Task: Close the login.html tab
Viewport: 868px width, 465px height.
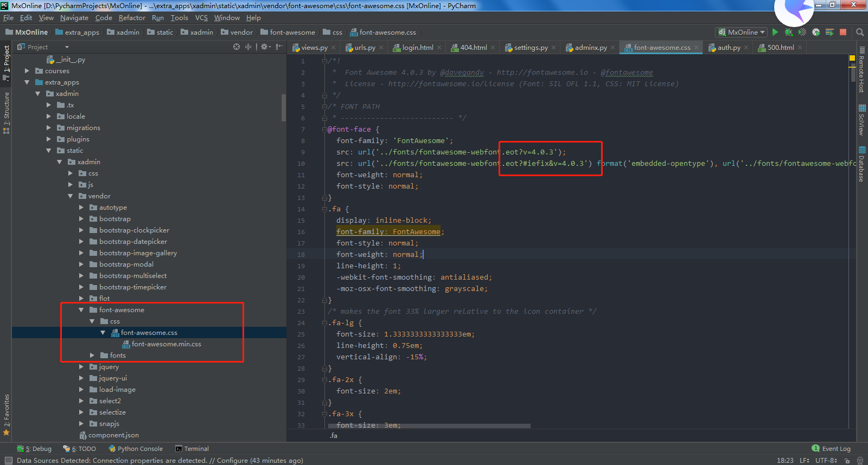Action: pyautogui.click(x=439, y=48)
